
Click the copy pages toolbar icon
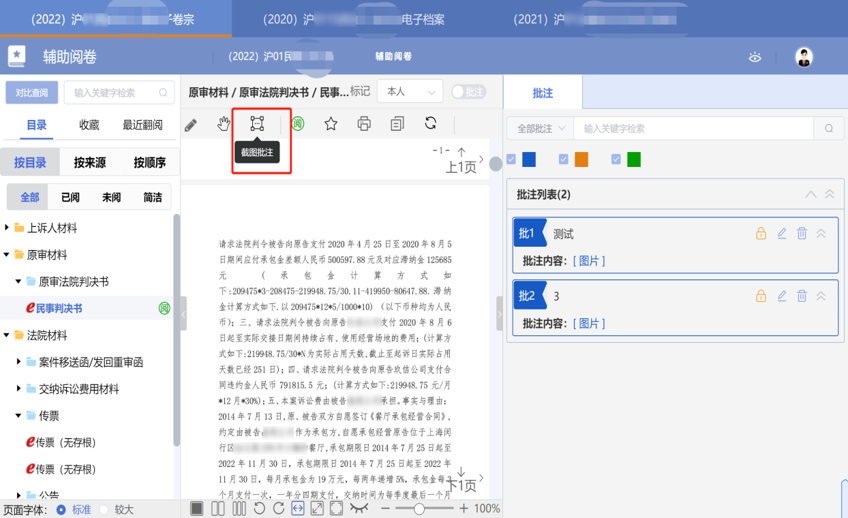point(397,124)
